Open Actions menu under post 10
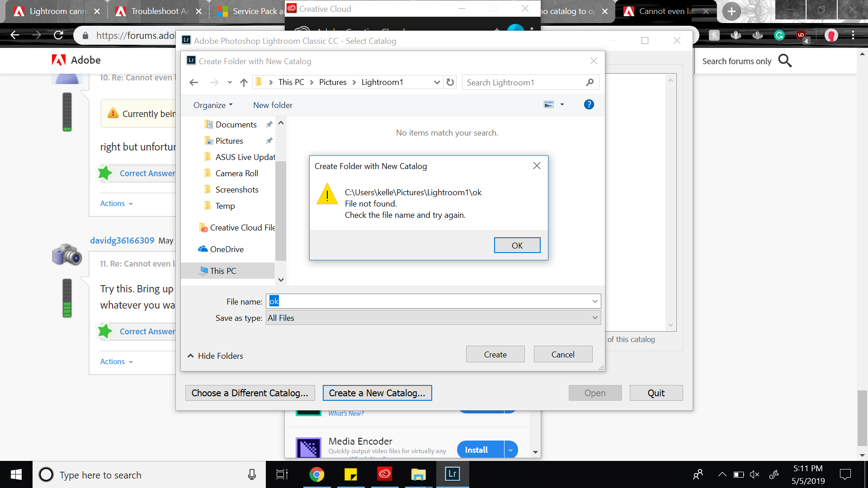Screen dimensions: 868x488 [117, 203]
